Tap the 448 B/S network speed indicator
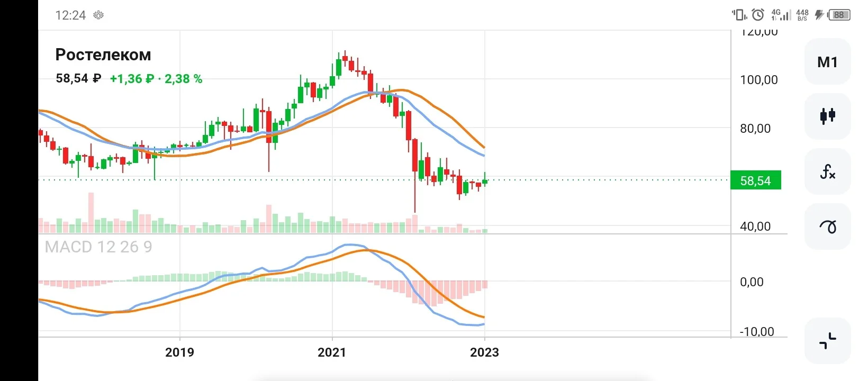868x381 pixels. (x=802, y=15)
